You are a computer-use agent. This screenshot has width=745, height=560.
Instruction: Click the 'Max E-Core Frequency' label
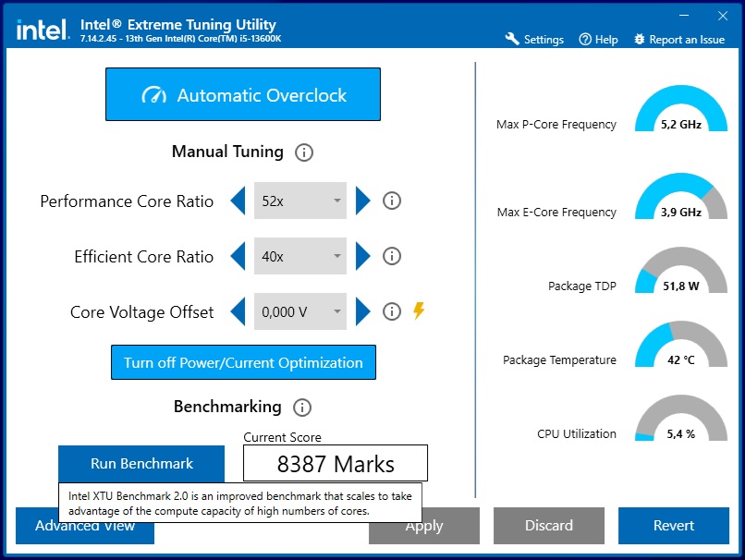556,213
